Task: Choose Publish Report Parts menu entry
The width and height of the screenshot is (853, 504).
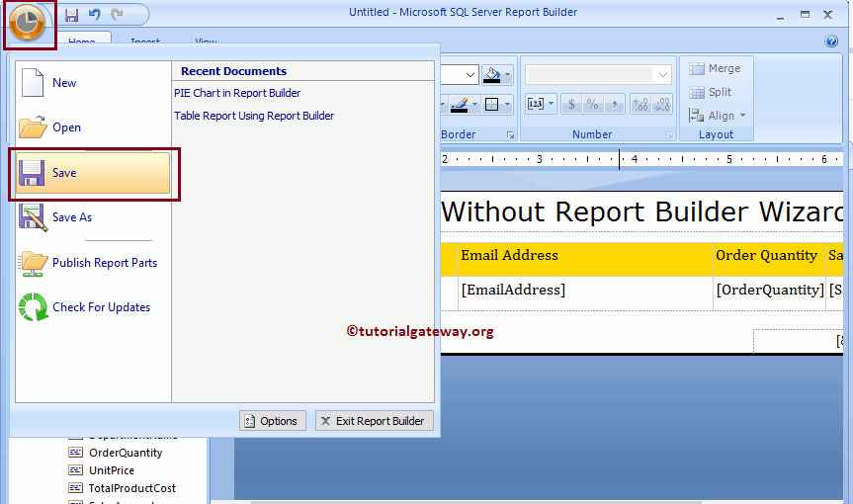Action: 93,263
